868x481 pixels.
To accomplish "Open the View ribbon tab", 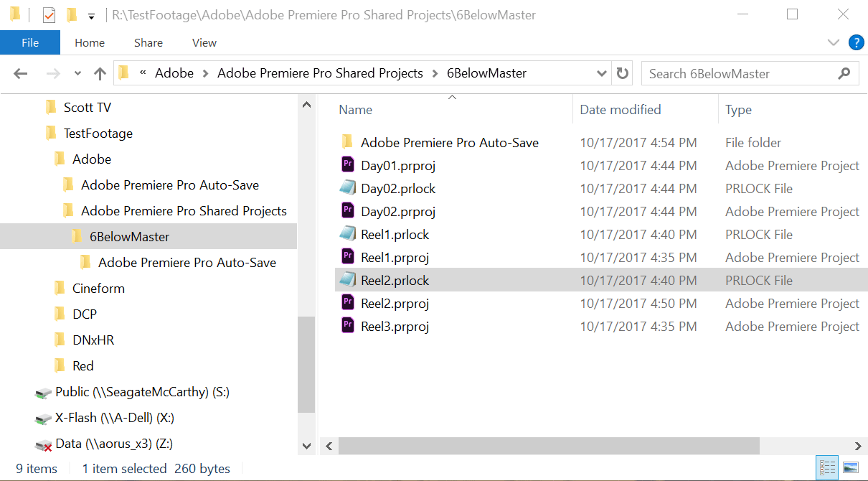I will [x=204, y=42].
